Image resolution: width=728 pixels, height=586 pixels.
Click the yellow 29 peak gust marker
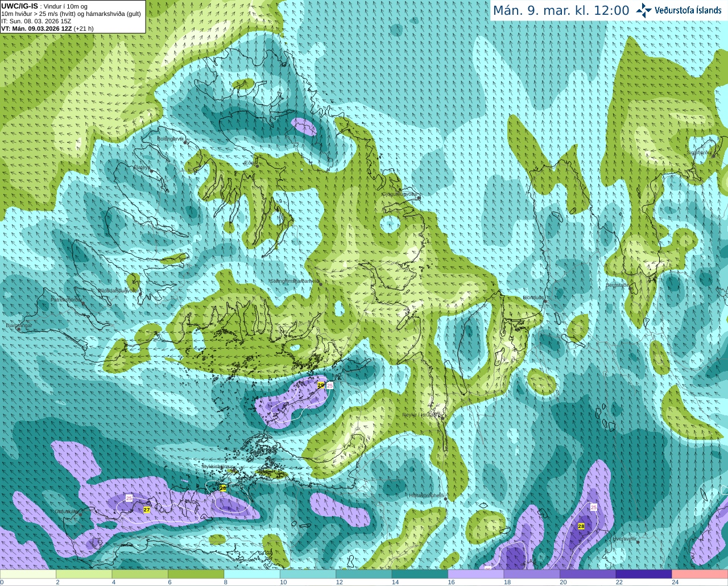click(321, 385)
